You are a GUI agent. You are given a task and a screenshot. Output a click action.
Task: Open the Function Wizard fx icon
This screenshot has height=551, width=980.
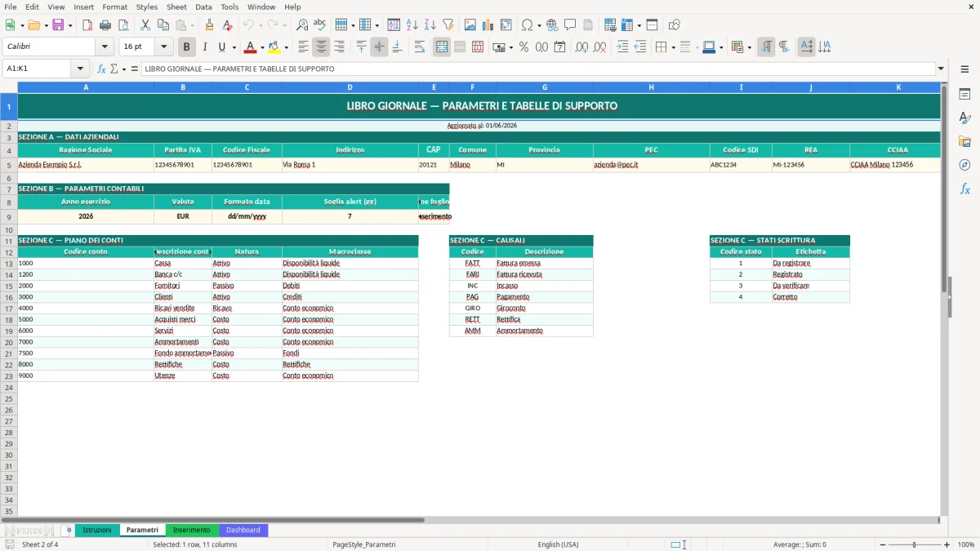tap(102, 69)
